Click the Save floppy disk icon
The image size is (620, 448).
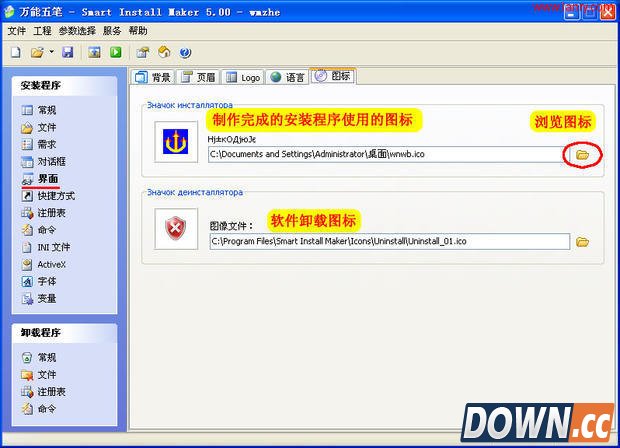tap(68, 52)
